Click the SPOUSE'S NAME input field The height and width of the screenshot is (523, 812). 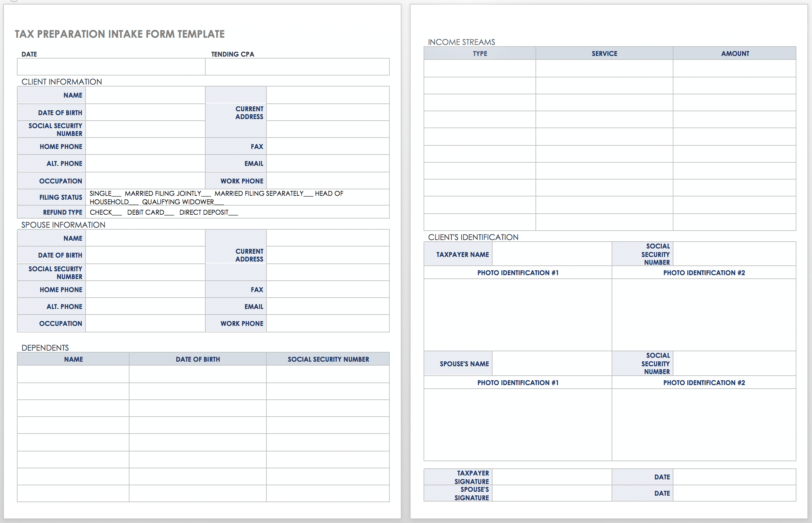pyautogui.click(x=552, y=363)
